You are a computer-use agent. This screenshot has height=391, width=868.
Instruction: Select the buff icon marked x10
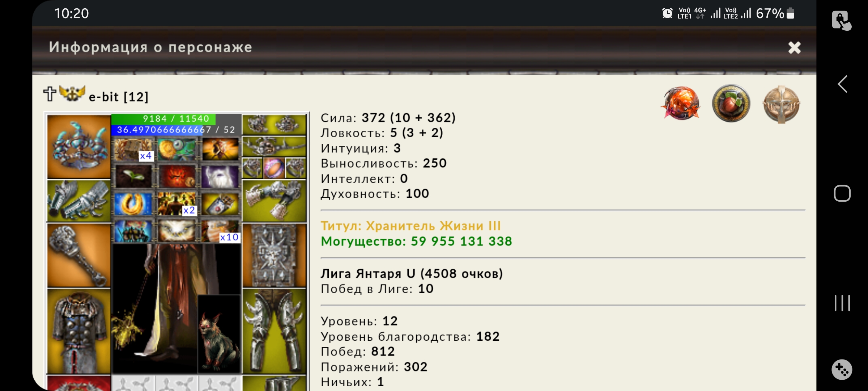[x=220, y=232]
